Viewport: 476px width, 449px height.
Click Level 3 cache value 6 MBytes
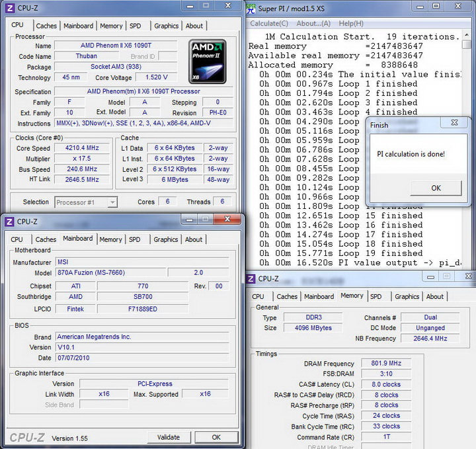175,179
